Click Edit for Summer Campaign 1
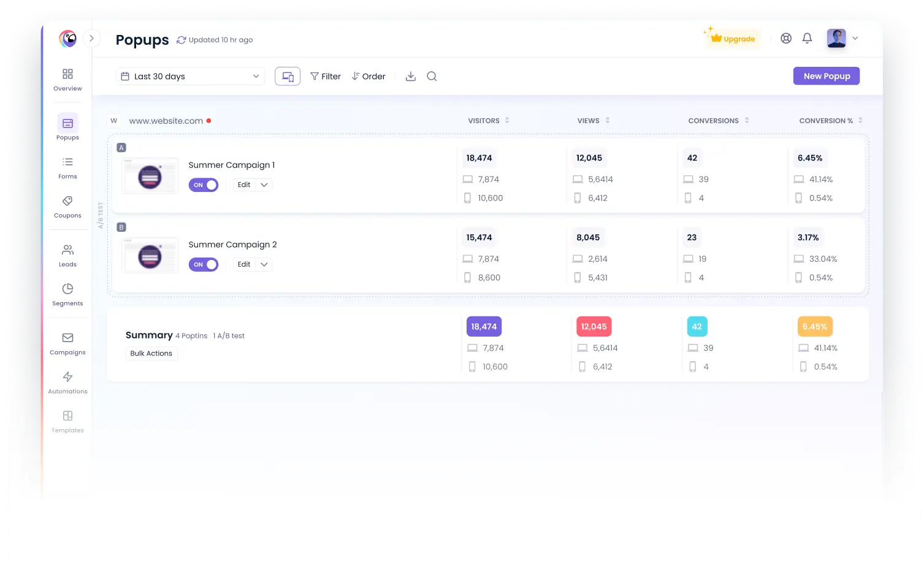Viewport: 924px width, 580px height. [244, 185]
